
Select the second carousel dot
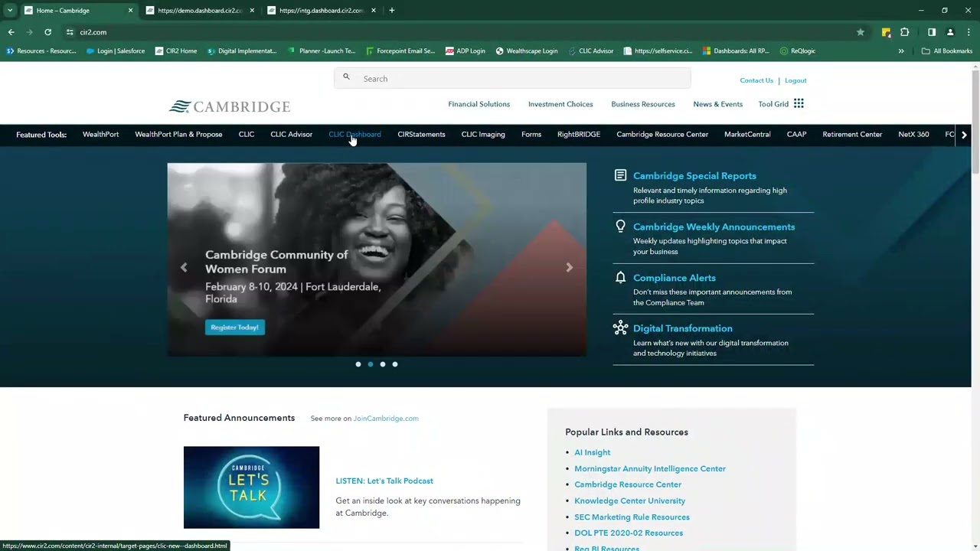tap(371, 364)
